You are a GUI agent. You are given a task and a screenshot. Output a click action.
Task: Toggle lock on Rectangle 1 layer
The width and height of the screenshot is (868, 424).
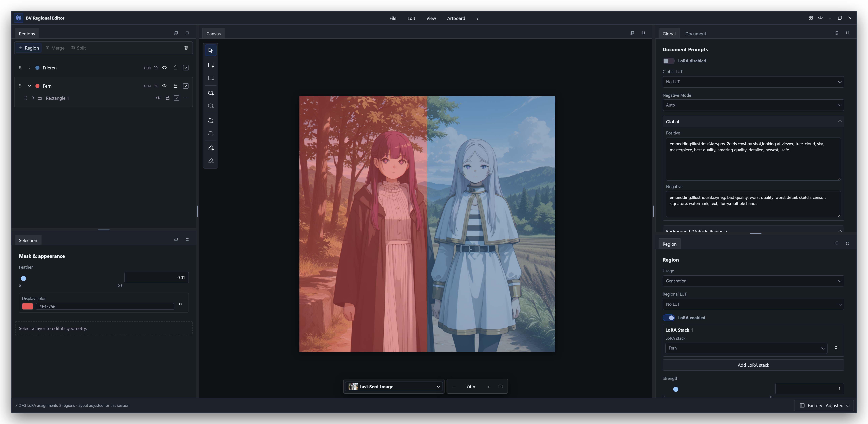point(167,98)
